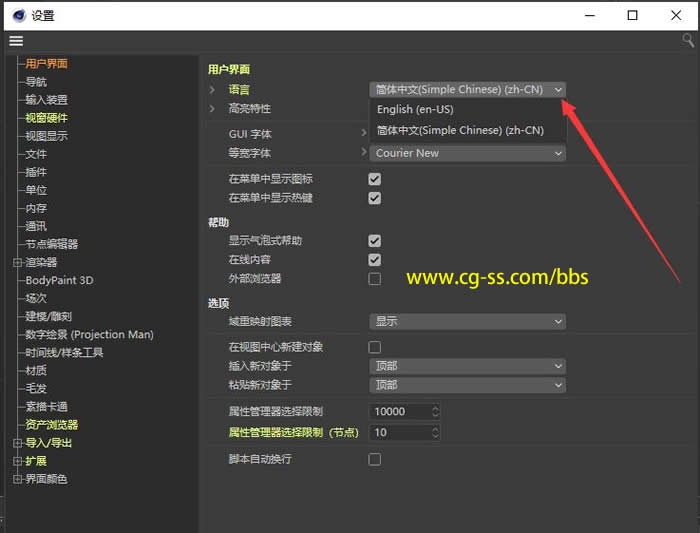Expand the 扩展 tree node
700x533 pixels.
17,461
